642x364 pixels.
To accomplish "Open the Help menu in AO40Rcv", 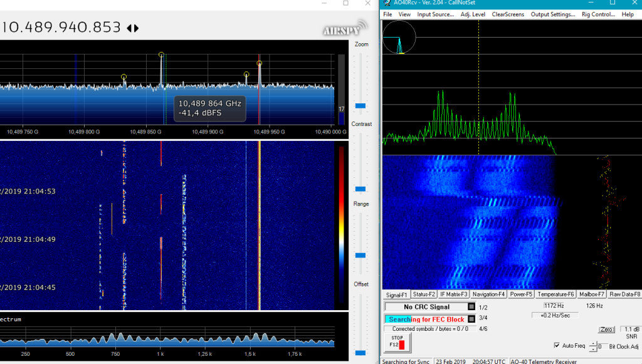I will (x=627, y=14).
